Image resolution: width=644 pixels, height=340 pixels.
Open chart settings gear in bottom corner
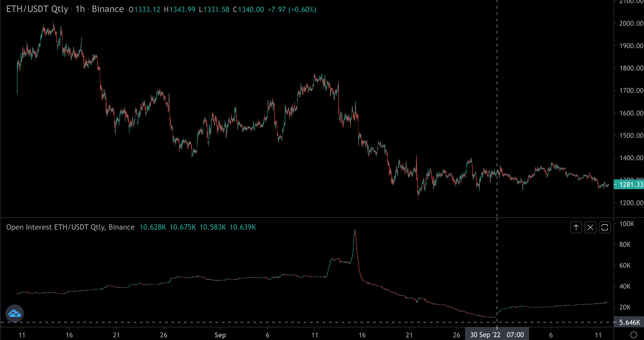pos(634,335)
